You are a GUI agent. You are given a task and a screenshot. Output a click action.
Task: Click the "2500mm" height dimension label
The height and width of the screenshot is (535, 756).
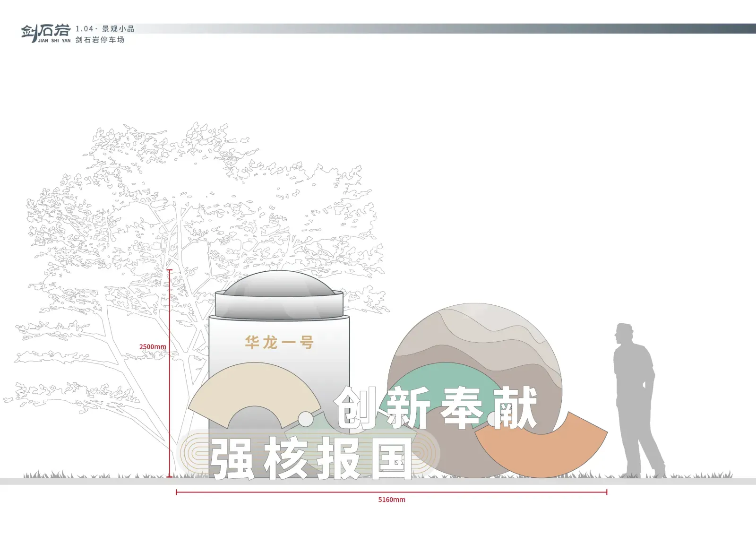click(x=153, y=346)
